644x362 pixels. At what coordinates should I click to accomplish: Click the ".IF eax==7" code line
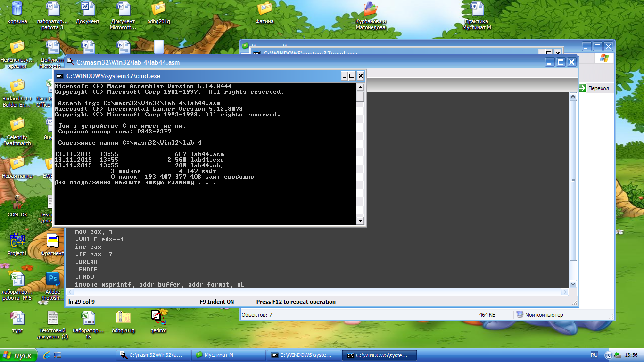94,255
